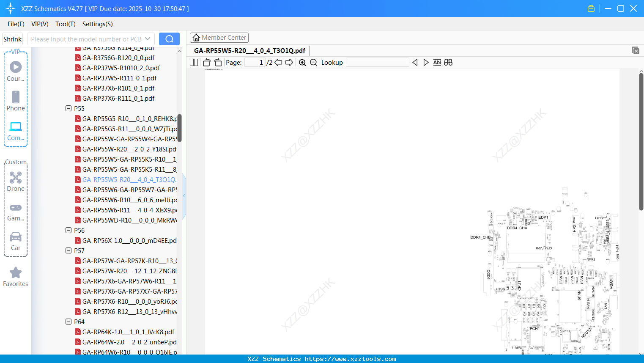644x363 pixels.
Task: Open the Car category icon
Action: tap(16, 236)
